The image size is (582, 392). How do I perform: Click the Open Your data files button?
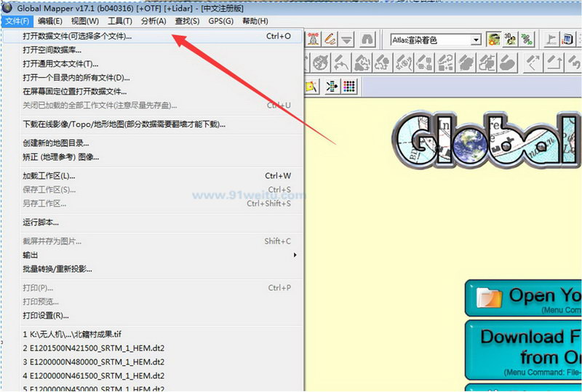523,297
